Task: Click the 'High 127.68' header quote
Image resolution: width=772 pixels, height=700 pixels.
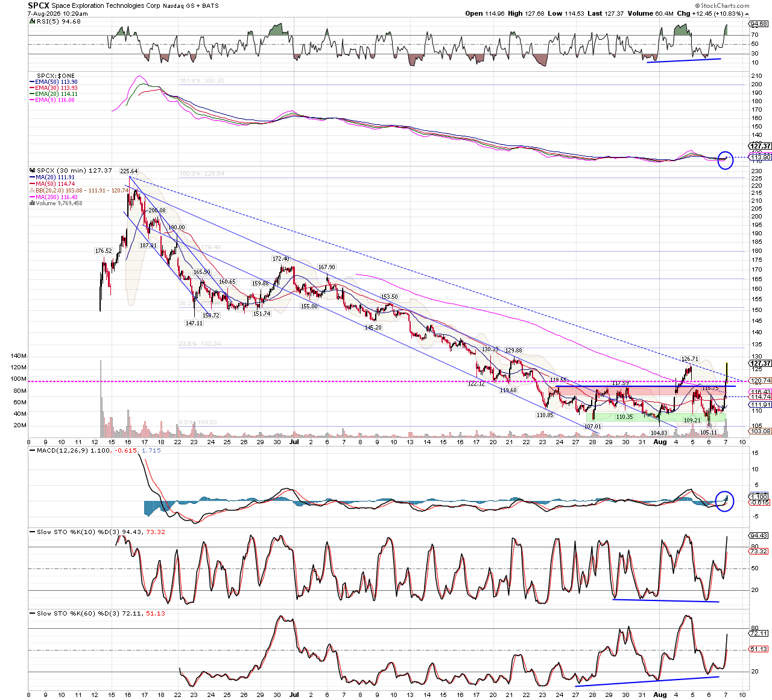Action: (526, 13)
